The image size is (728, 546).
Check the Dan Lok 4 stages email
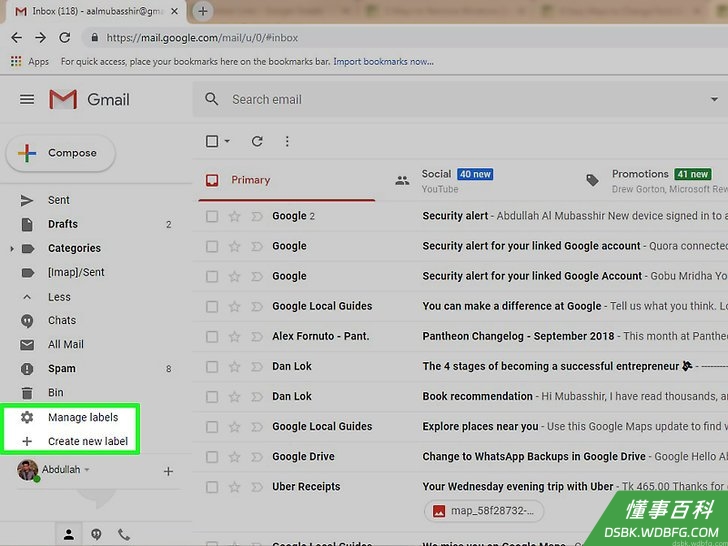tap(212, 367)
